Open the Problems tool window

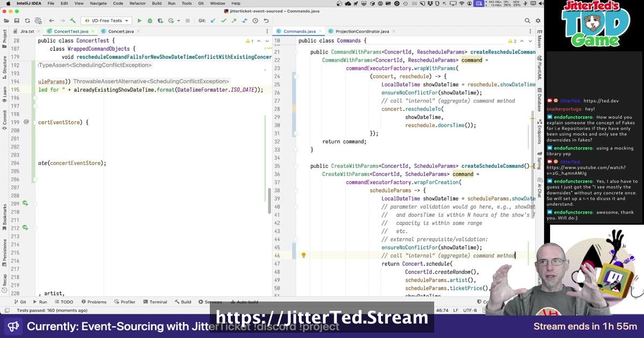93,302
